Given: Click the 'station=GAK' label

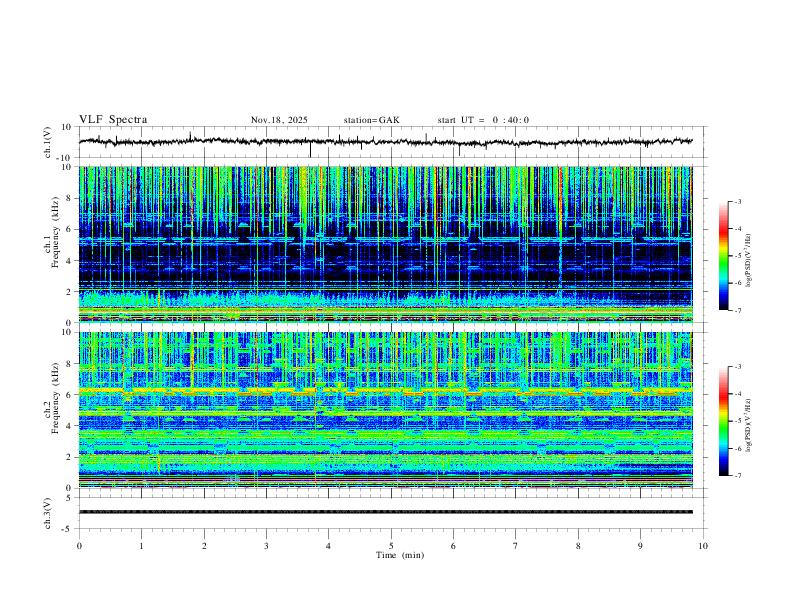Looking at the screenshot, I should [371, 120].
